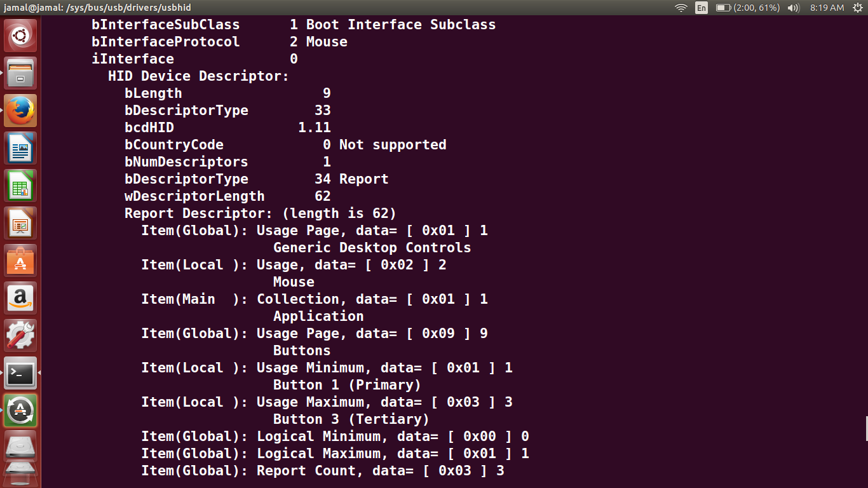Open the Software Updater
Viewport: 868px width, 488px height.
click(20, 410)
